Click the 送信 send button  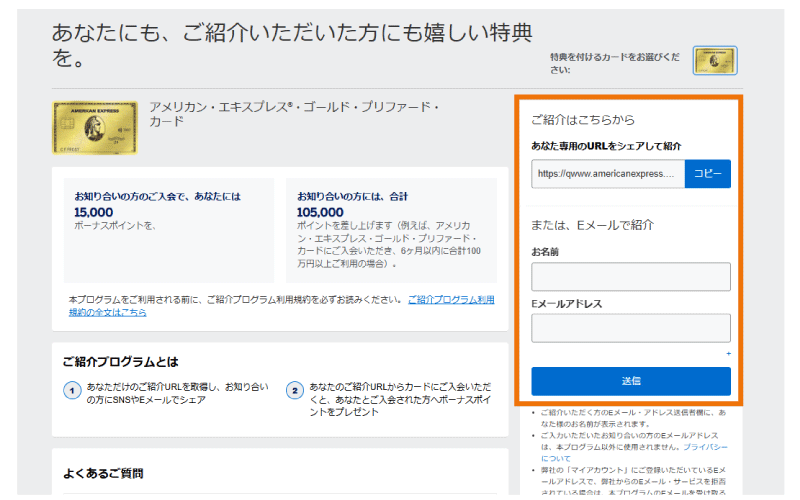point(631,381)
